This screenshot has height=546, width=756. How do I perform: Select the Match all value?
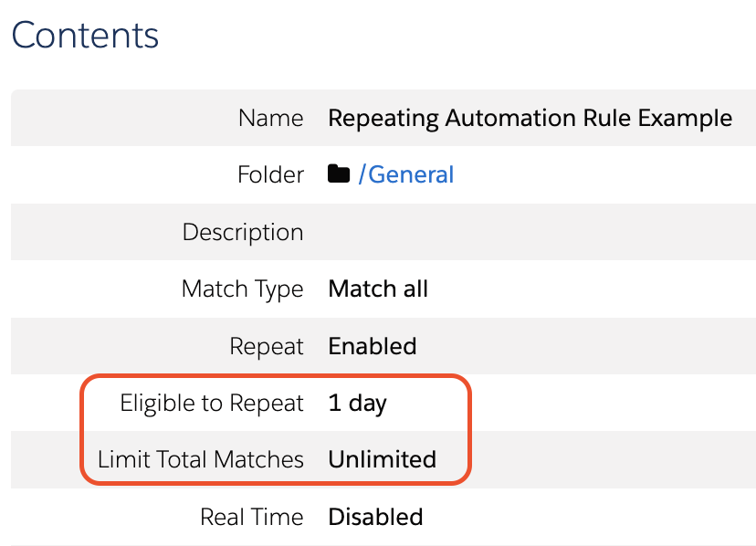pyautogui.click(x=378, y=289)
